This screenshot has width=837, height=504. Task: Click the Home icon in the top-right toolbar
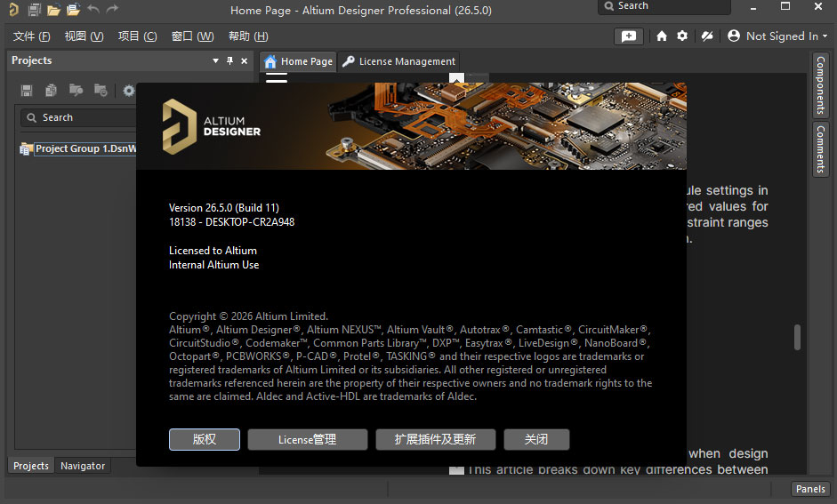tap(662, 36)
